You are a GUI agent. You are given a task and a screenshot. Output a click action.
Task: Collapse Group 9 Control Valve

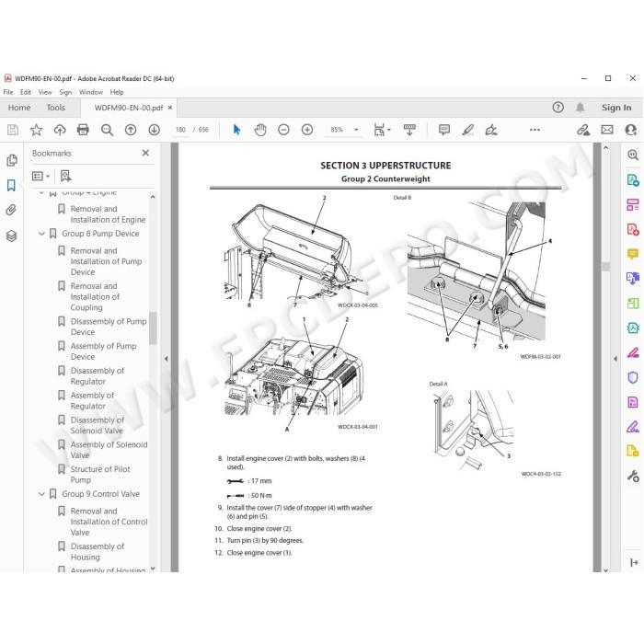tap(41, 494)
